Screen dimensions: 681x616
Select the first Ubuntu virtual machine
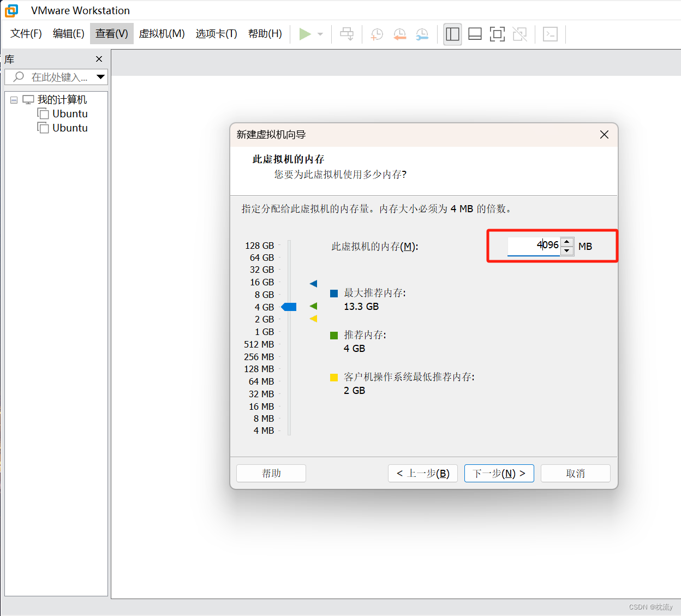70,113
